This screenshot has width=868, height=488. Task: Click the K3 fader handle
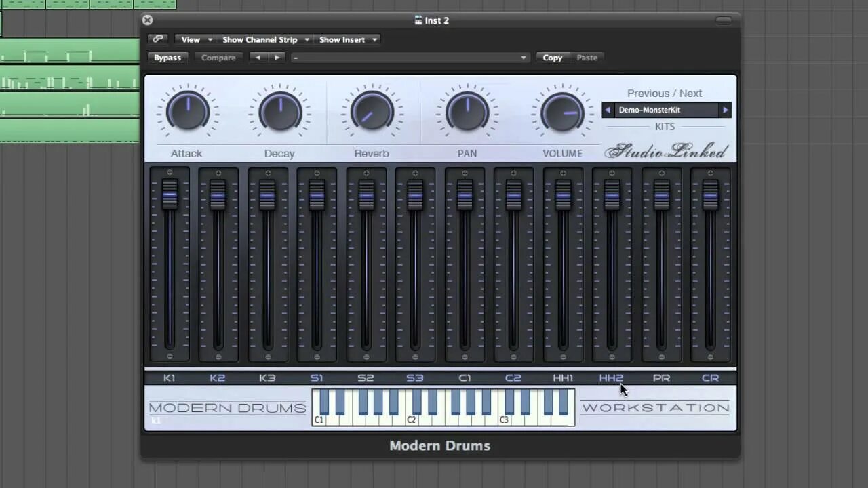(267, 195)
